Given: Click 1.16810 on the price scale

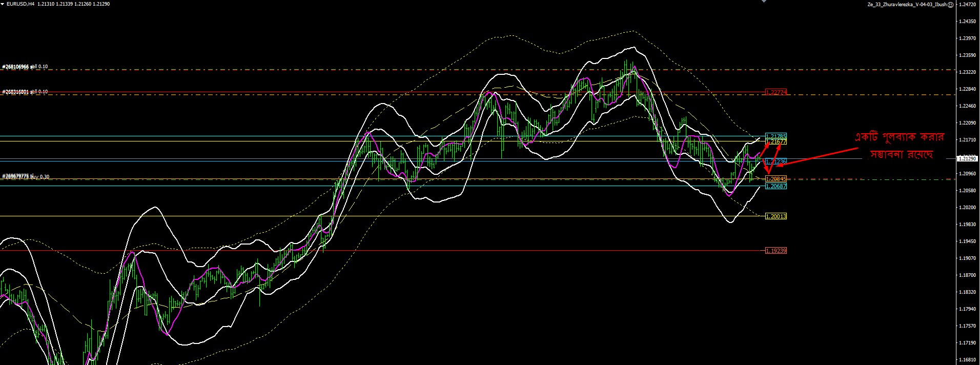Looking at the screenshot, I should [x=968, y=360].
